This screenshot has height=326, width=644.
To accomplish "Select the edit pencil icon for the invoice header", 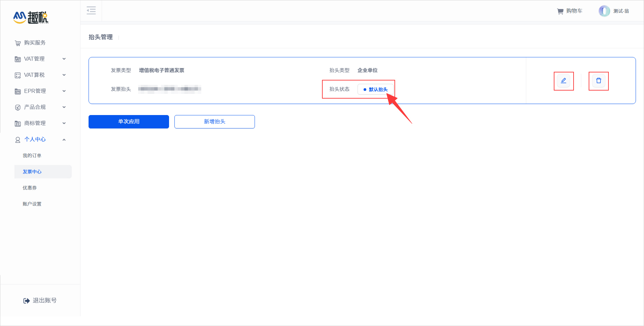I will point(564,81).
